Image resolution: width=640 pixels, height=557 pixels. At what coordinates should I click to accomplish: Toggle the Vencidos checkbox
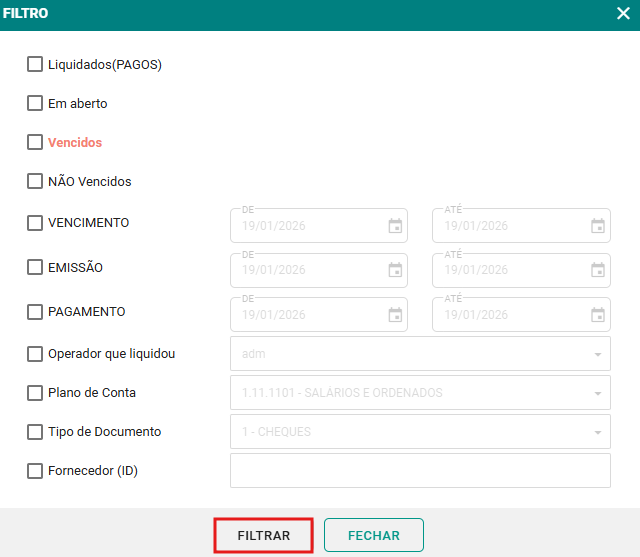click(35, 142)
